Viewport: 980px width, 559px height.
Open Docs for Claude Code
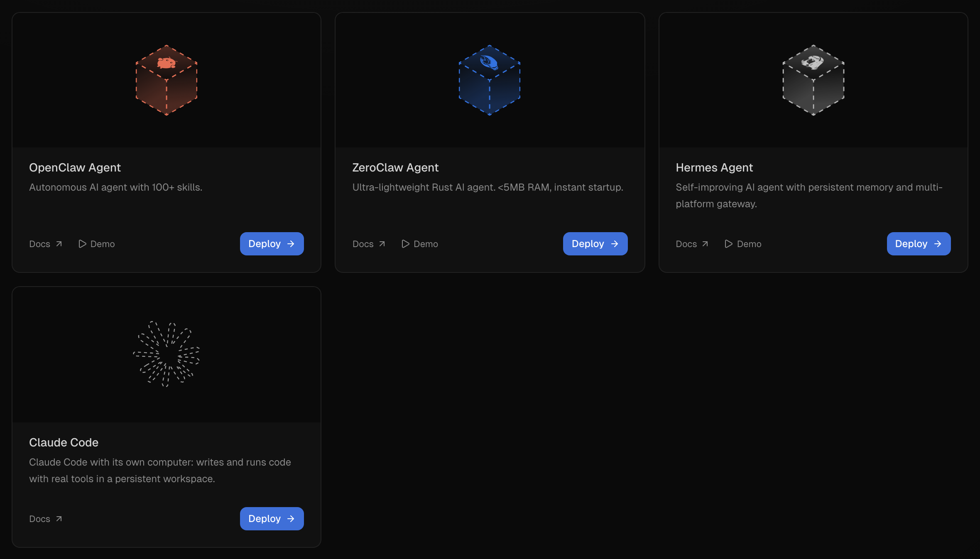click(x=46, y=519)
